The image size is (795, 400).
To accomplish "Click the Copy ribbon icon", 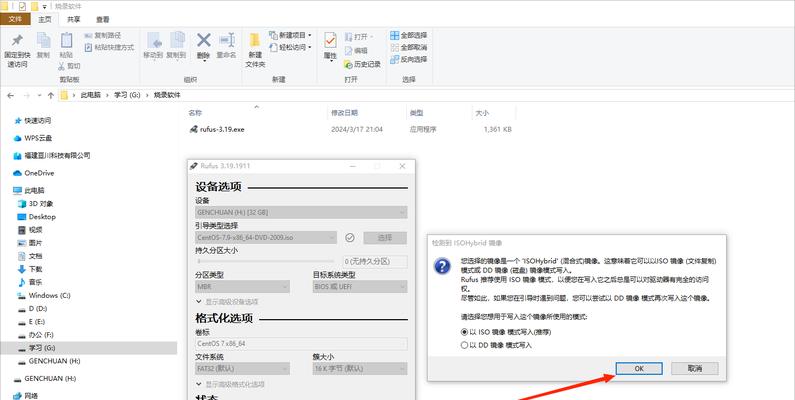I will tap(44, 41).
